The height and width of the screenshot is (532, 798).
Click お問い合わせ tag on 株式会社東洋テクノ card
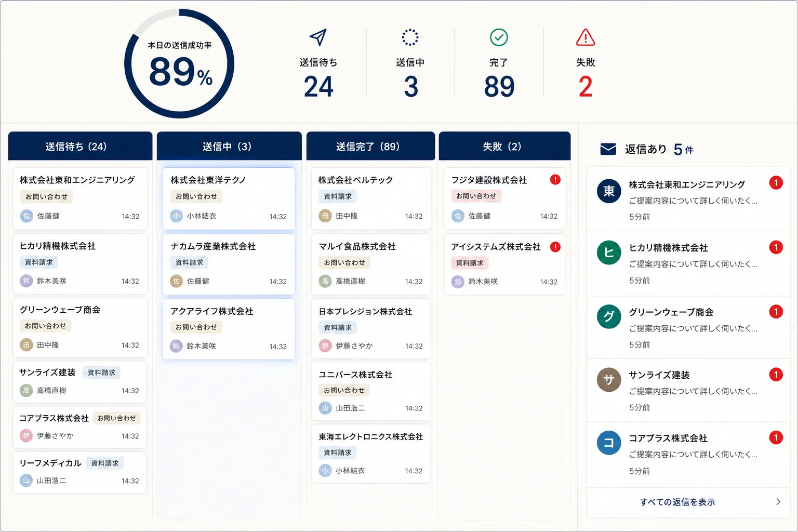click(x=196, y=196)
